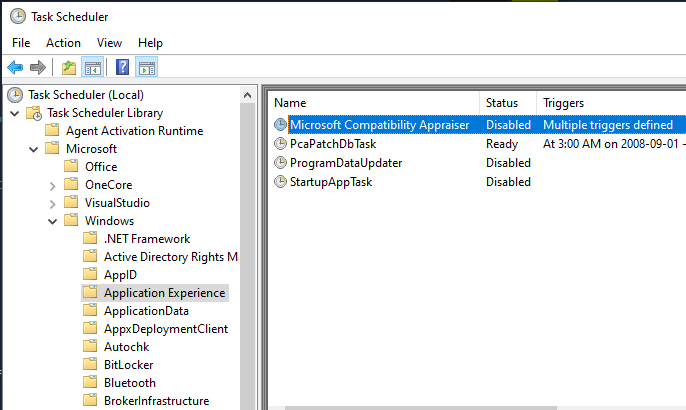Open Help via the blue question mark icon
686x410 pixels.
122,67
